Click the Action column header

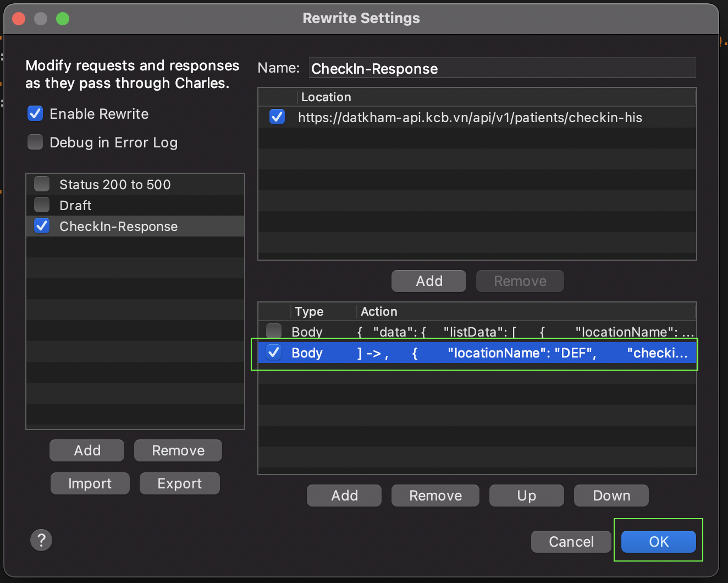point(527,311)
